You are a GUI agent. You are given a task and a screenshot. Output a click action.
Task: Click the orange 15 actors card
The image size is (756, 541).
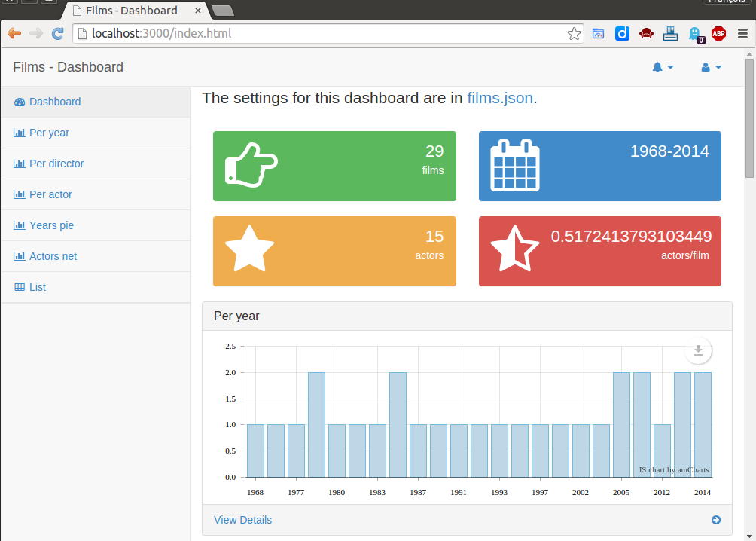click(334, 251)
